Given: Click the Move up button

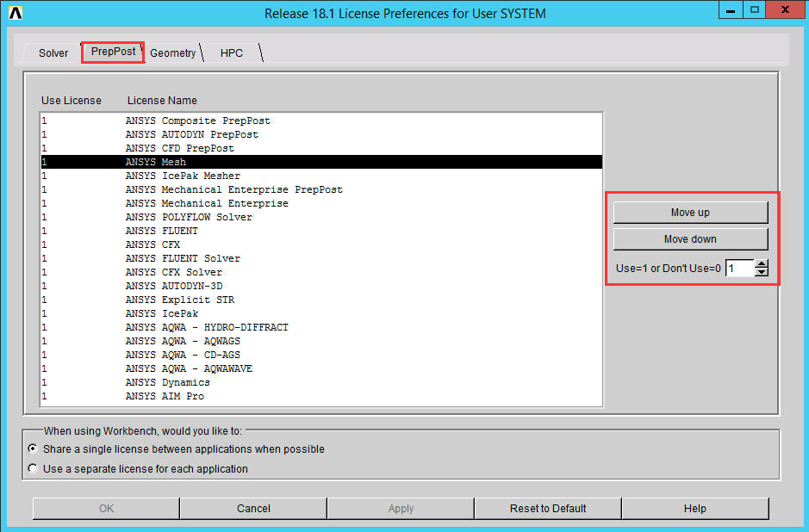Looking at the screenshot, I should (x=690, y=213).
